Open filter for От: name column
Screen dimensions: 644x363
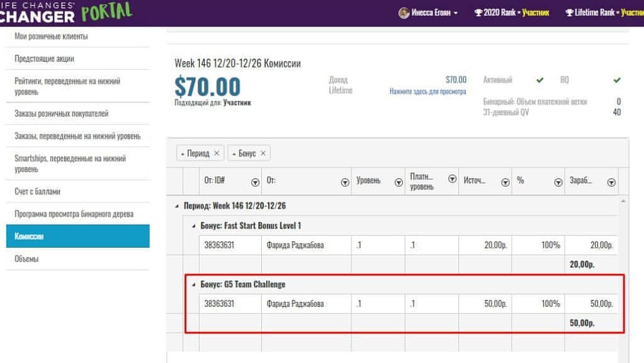(345, 183)
